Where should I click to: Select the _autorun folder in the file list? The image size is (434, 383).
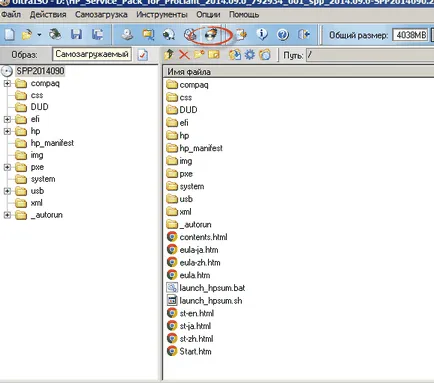[x=195, y=224]
